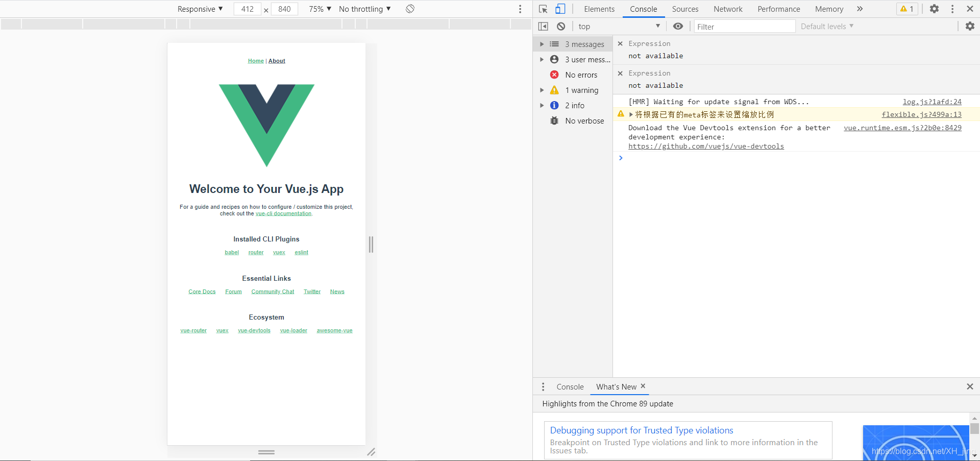The image size is (980, 461).
Task: Switch to the Memory tab
Action: (x=829, y=9)
